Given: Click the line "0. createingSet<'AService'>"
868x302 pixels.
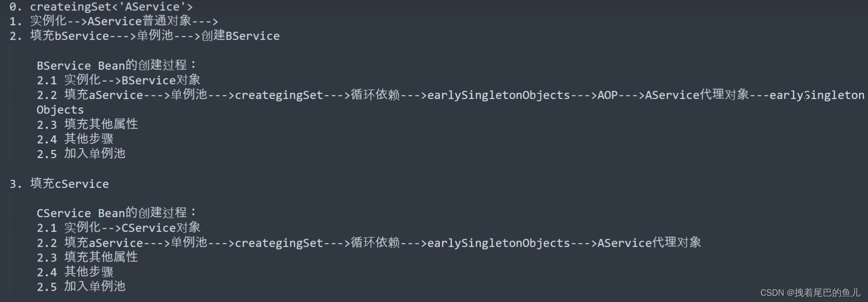Looking at the screenshot, I should pyautogui.click(x=101, y=7).
